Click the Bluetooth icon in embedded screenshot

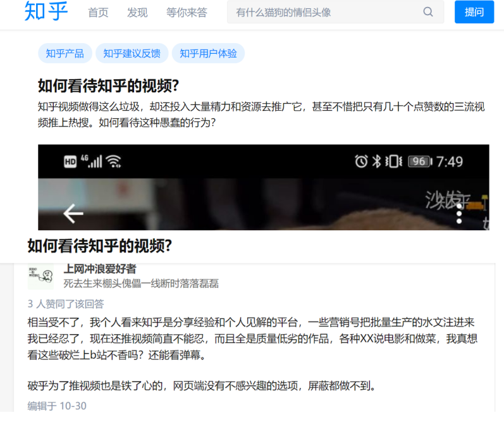tap(376, 161)
